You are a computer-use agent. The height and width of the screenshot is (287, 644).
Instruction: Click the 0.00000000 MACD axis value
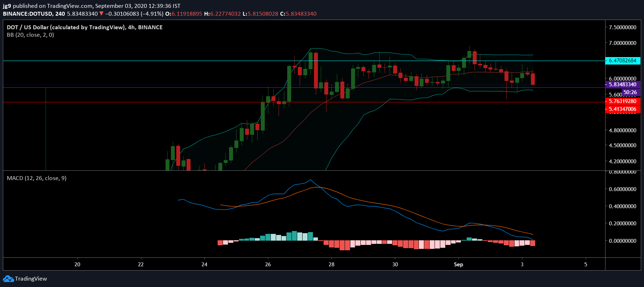pos(623,241)
